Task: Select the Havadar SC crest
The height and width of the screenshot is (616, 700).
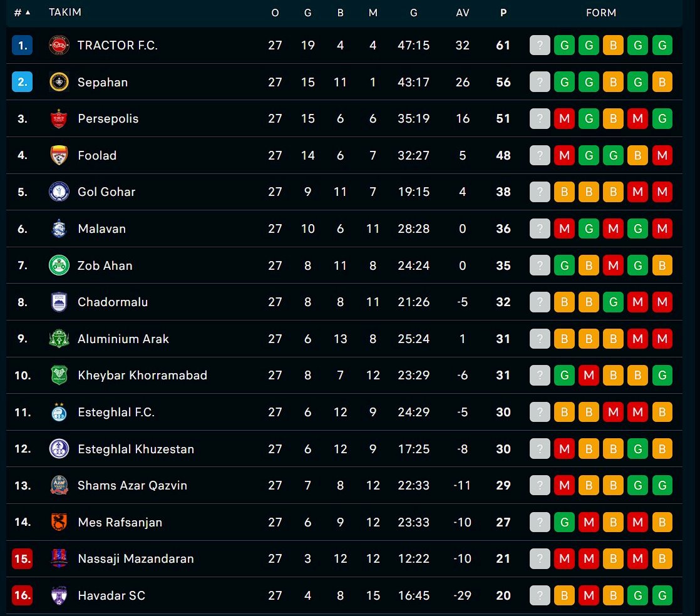Action: (59, 595)
